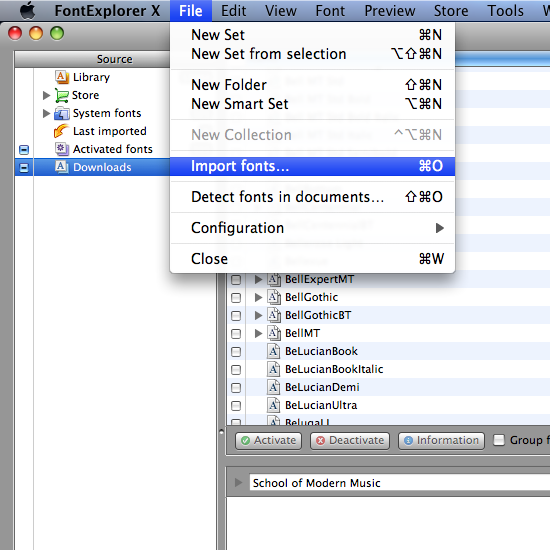
Task: Expand the BellMT font family
Action: coord(259,333)
